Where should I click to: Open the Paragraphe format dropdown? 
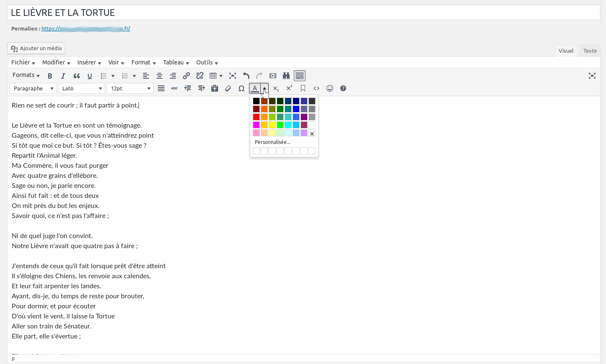click(x=33, y=88)
